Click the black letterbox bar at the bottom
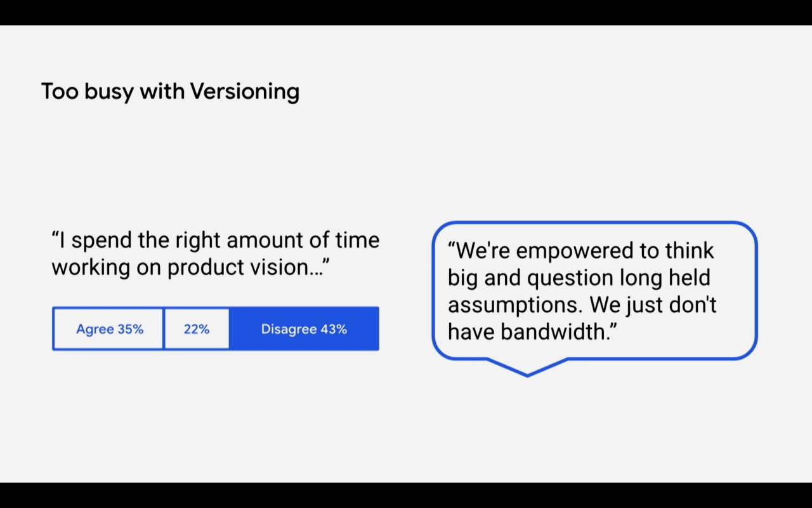 click(x=406, y=495)
